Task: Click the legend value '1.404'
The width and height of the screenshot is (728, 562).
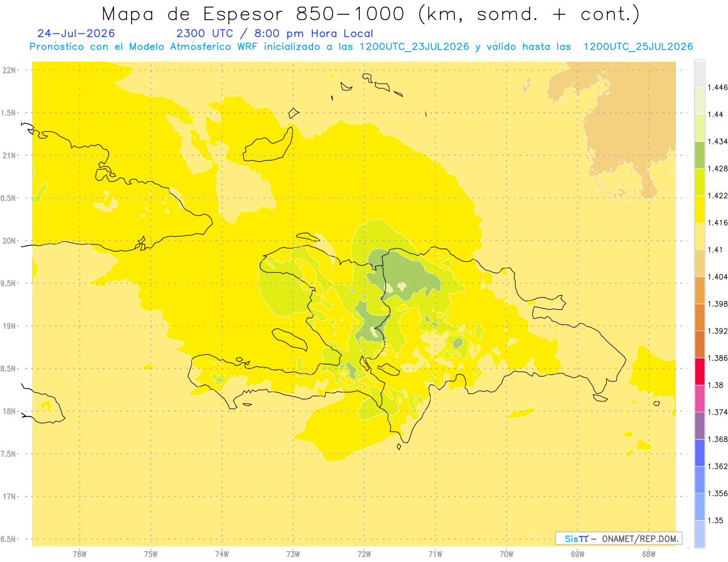Action: click(717, 276)
